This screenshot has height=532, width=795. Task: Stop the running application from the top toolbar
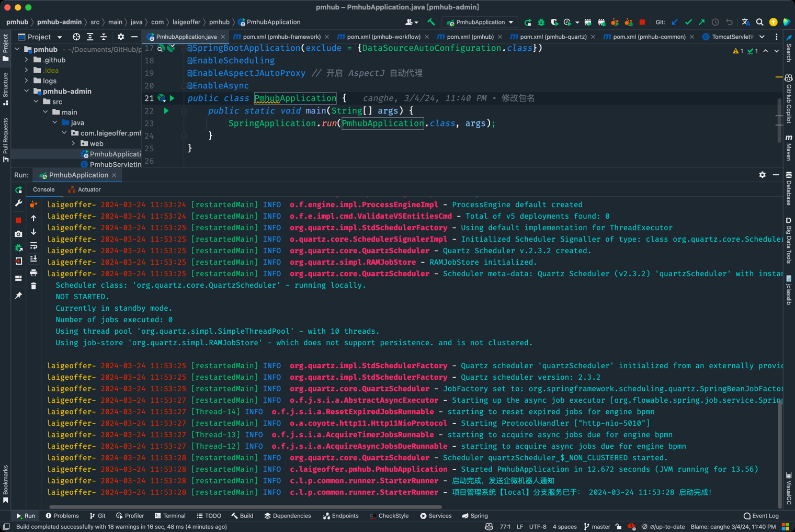pyautogui.click(x=642, y=22)
